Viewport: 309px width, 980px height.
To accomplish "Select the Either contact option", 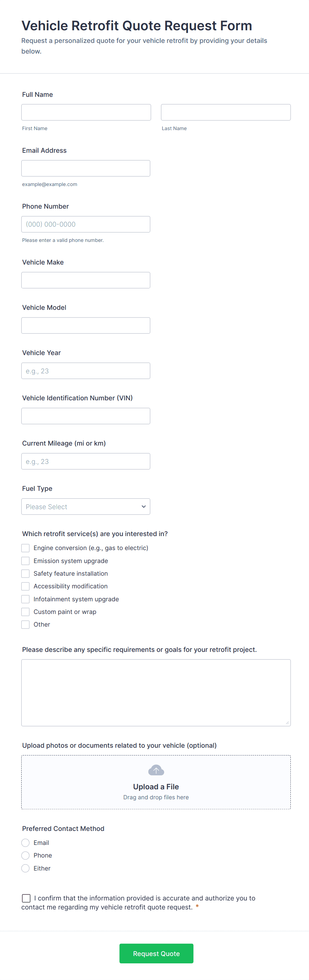I will click(26, 868).
